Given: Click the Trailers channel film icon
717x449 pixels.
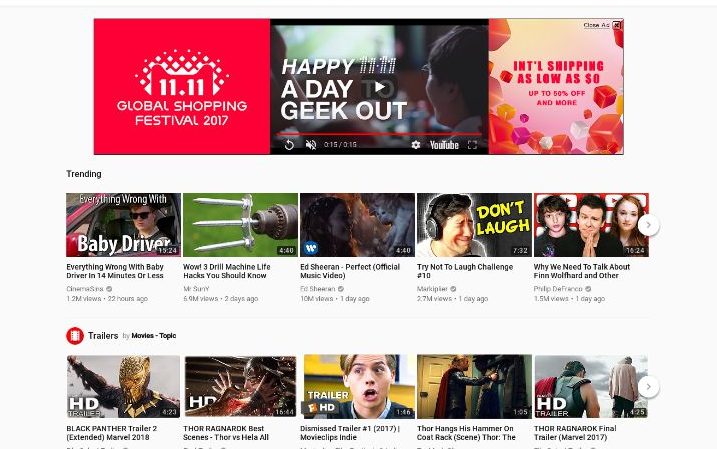Looking at the screenshot, I should [75, 336].
